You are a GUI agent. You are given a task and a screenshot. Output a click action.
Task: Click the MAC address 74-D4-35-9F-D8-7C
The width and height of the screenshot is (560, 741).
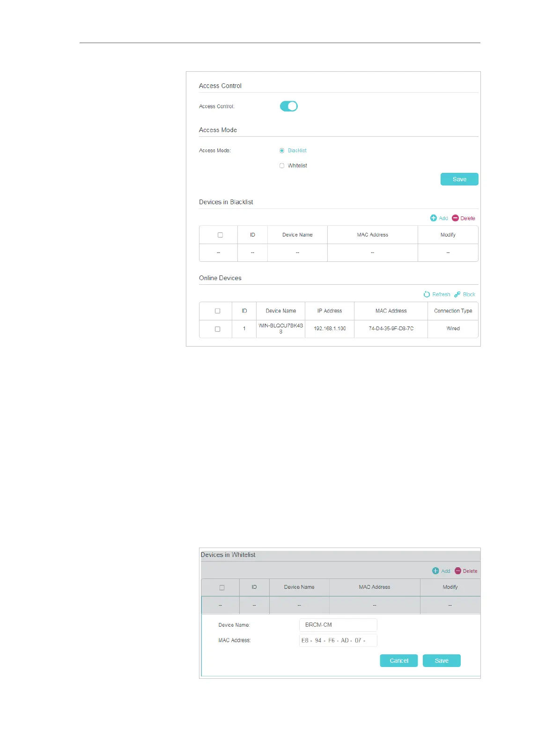[391, 329]
